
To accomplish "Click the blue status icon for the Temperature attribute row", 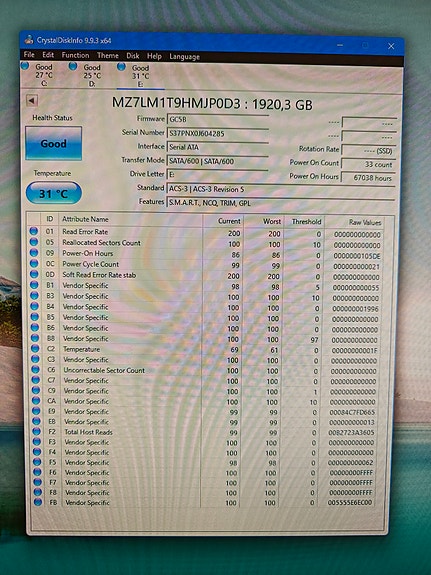I will coord(35,348).
